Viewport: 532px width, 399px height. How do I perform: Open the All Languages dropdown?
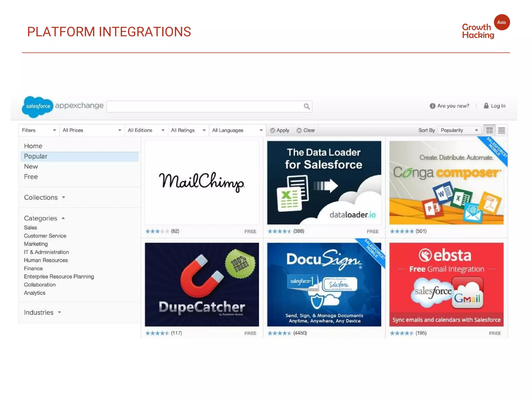tap(237, 130)
